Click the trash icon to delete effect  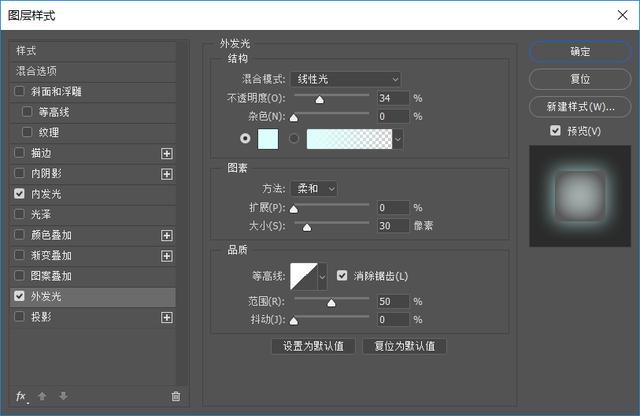[x=176, y=396]
